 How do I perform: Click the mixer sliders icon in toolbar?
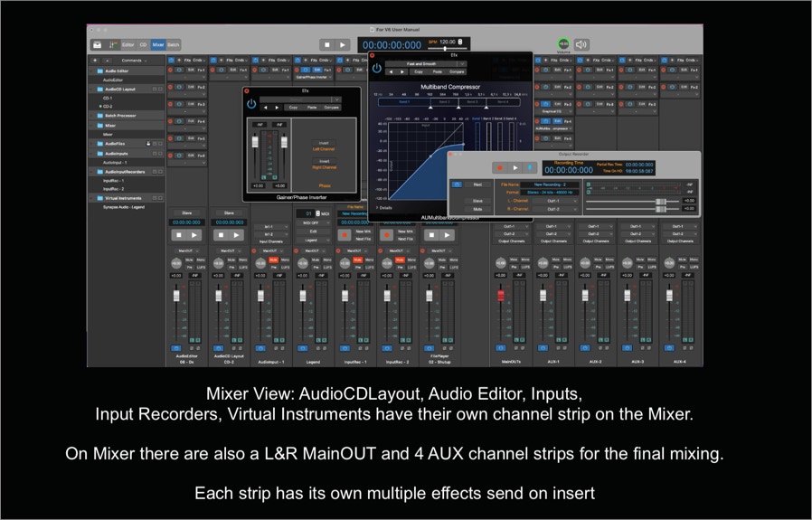pyautogui.click(x=113, y=44)
